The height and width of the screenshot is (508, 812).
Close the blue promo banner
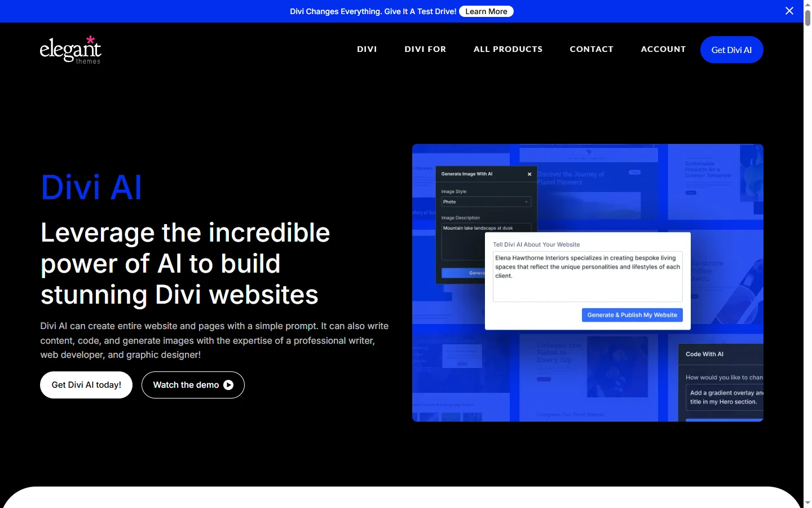pos(789,11)
